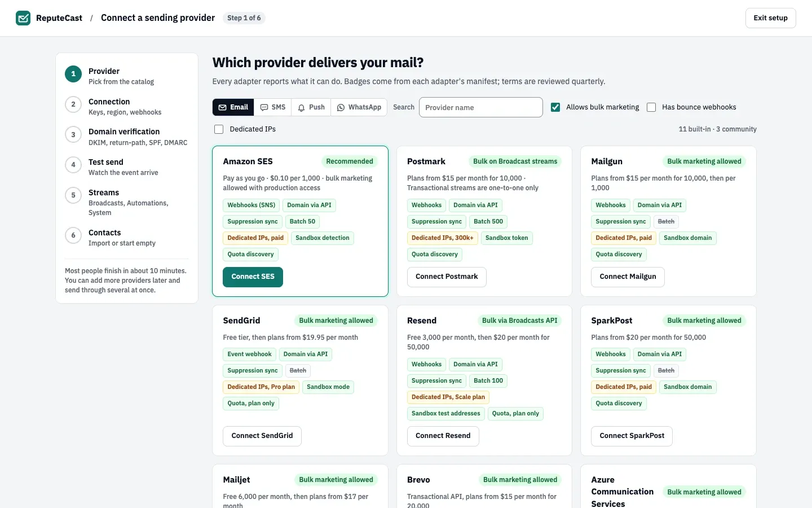The height and width of the screenshot is (508, 812).
Task: Click Connect Mailgun button
Action: pyautogui.click(x=628, y=277)
